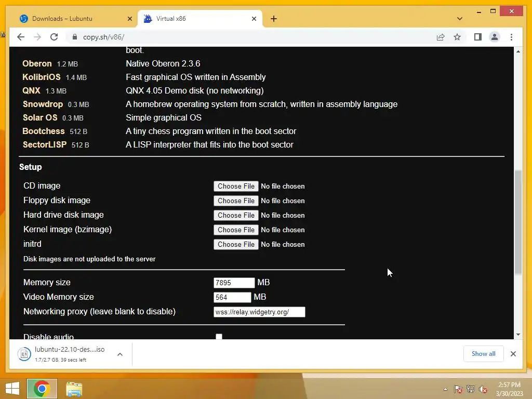
Task: Bookmark this page with the star
Action: (457, 37)
